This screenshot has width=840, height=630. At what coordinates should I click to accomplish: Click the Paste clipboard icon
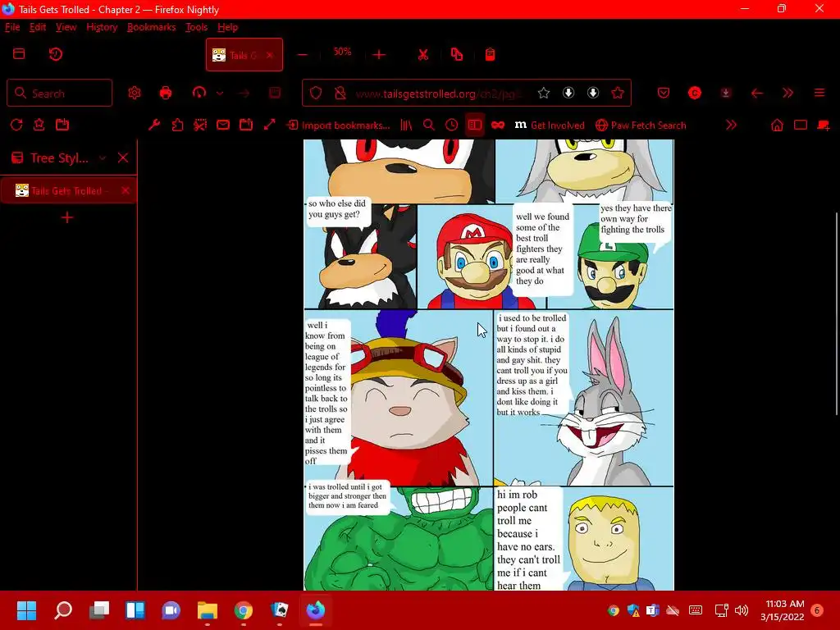491,55
